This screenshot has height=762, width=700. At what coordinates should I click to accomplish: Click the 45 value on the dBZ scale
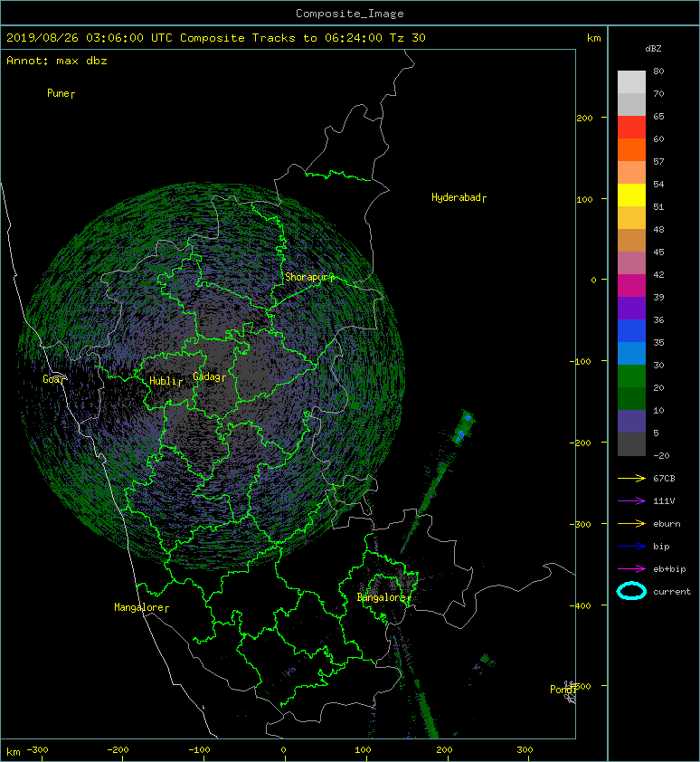click(x=658, y=252)
